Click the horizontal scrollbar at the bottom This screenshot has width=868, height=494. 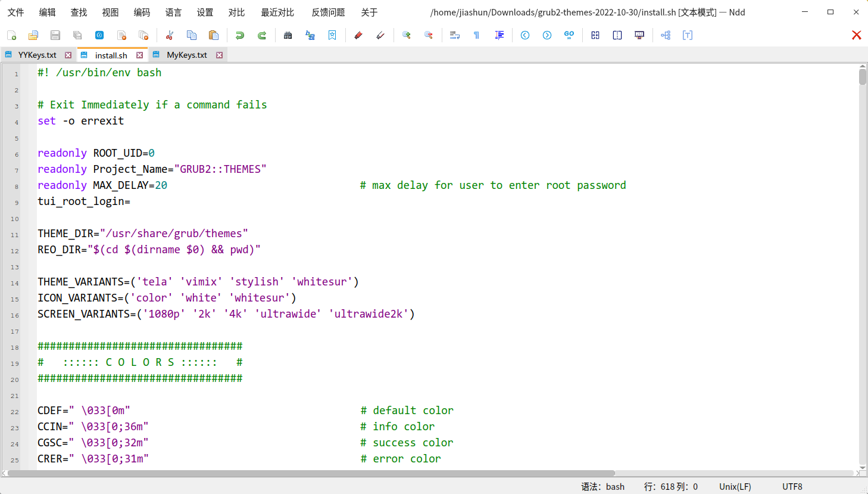pyautogui.click(x=310, y=474)
